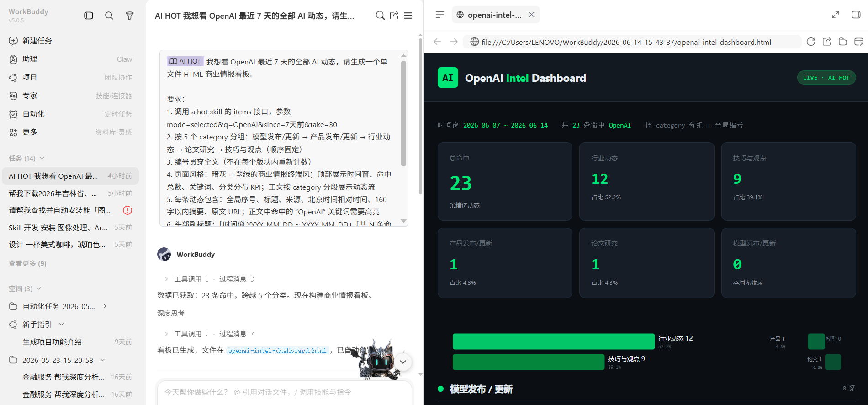Viewport: 868px width, 405px height.
Task: Open the Skill 开发 安装 图像处理 task
Action: (x=70, y=228)
